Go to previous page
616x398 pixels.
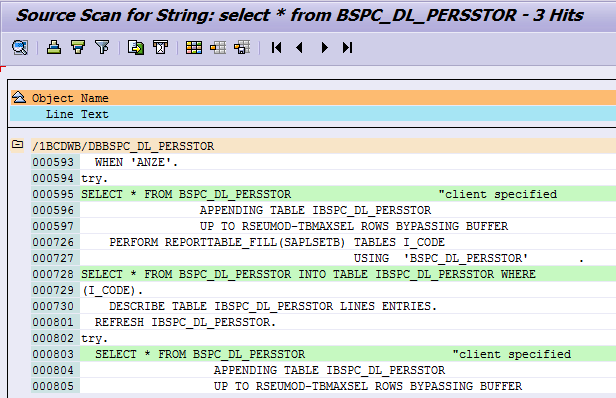tap(299, 48)
